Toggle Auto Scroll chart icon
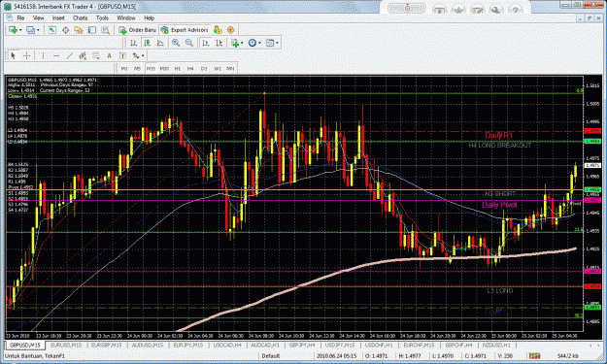This screenshot has height=364, width=607. [206, 43]
